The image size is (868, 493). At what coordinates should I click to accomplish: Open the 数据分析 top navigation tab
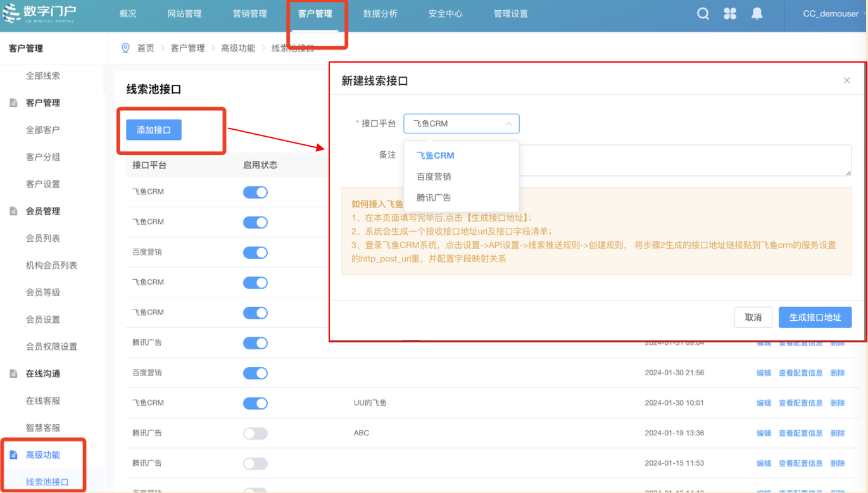380,13
